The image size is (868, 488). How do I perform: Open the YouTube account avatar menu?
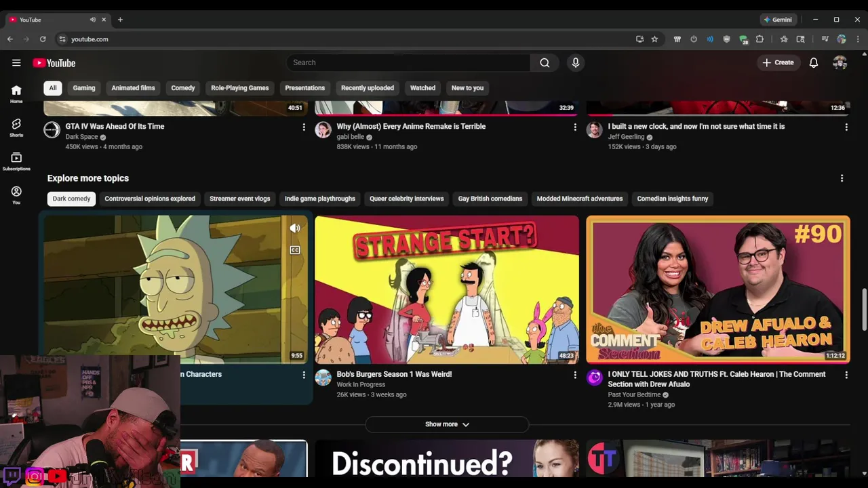coord(840,62)
